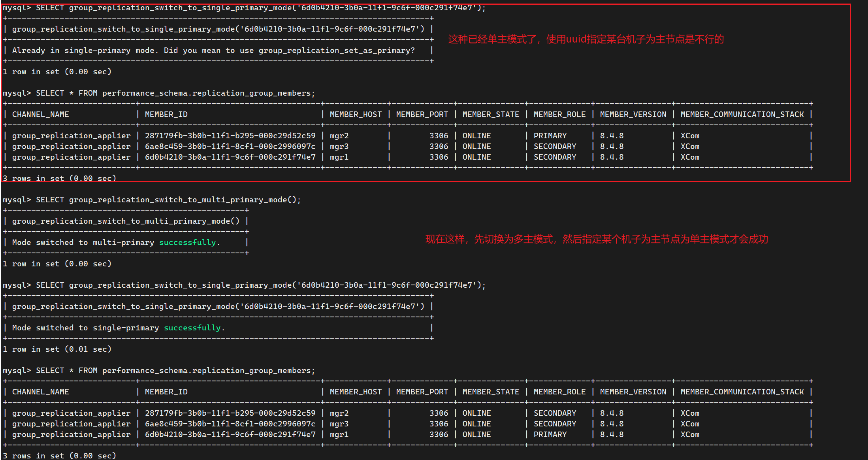Click member ID 287179fb in last table
The image size is (868, 460).
coord(230,413)
